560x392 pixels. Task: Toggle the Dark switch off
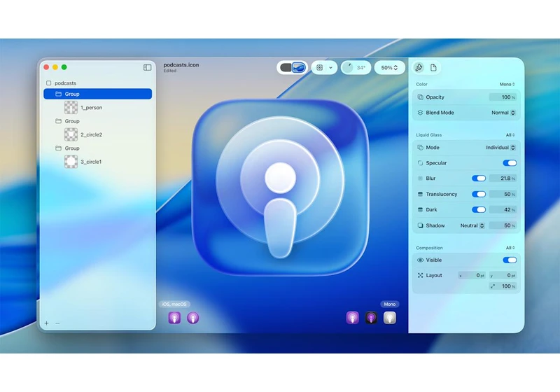[x=479, y=209]
